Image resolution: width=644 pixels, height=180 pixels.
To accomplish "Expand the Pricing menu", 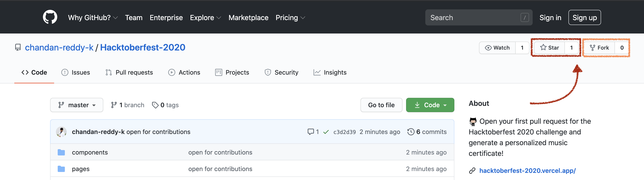I will tap(290, 17).
